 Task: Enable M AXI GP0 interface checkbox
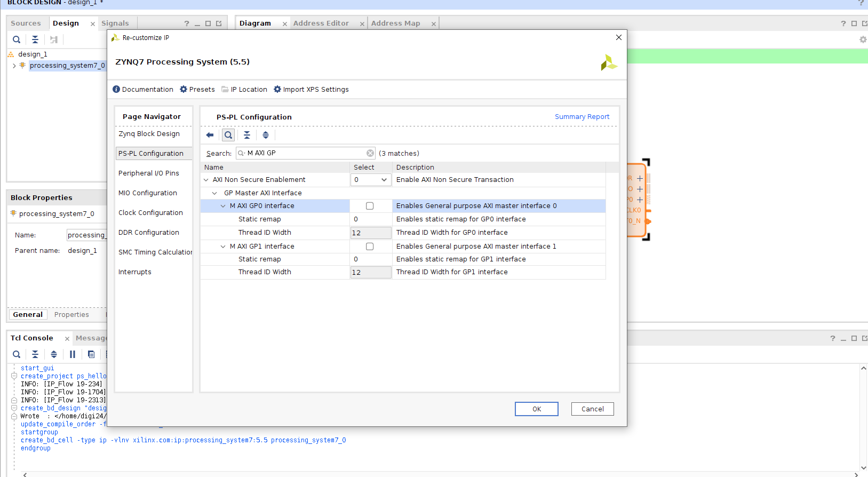tap(370, 206)
